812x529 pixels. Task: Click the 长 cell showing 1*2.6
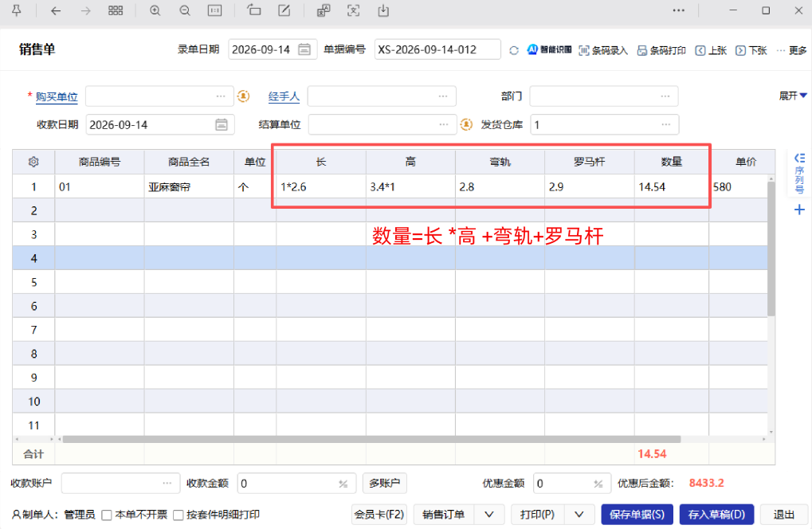(321, 187)
